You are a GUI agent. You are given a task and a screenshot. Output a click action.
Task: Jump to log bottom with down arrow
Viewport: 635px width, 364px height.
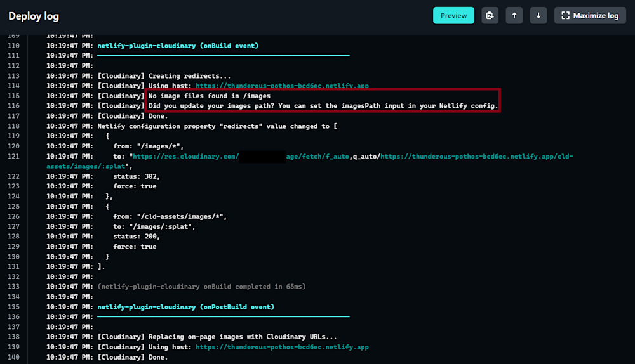538,16
